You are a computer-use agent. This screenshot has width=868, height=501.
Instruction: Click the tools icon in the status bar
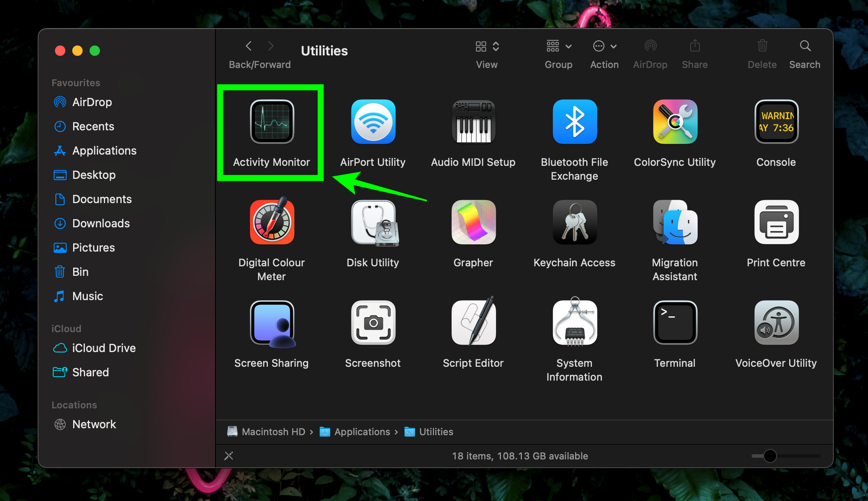229,456
